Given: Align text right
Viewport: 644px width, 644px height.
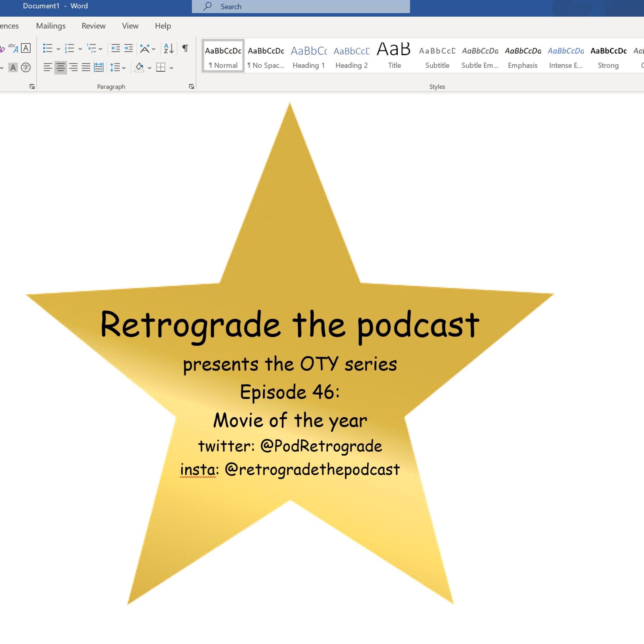Looking at the screenshot, I should [73, 68].
